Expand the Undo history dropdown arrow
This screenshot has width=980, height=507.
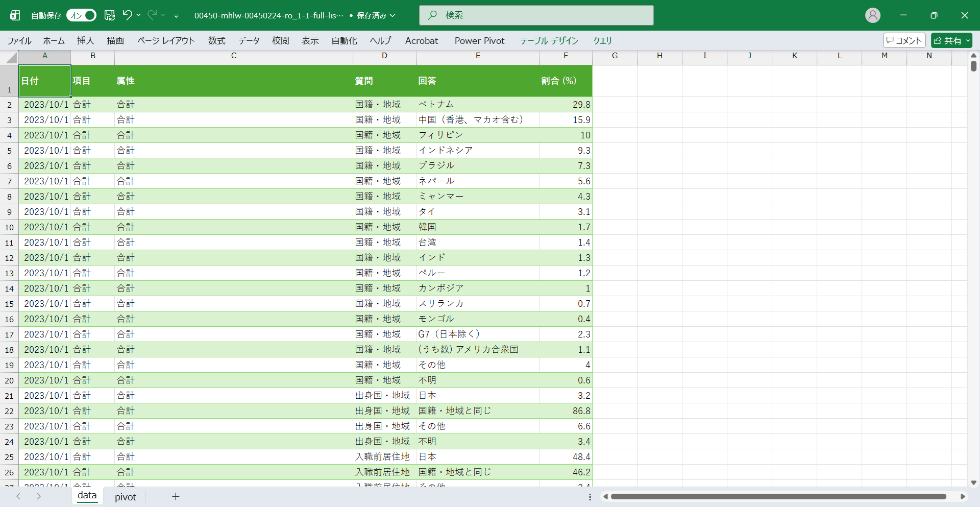[139, 15]
